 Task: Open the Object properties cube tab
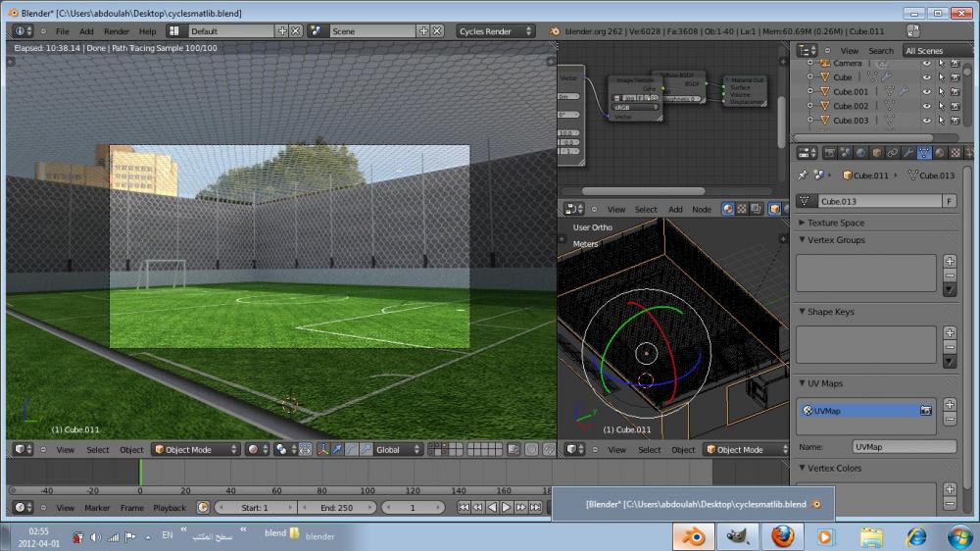click(x=876, y=153)
